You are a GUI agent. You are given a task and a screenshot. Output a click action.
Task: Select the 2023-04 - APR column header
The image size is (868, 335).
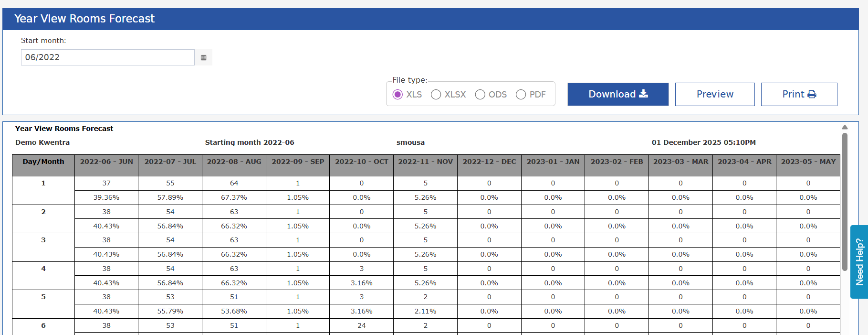pyautogui.click(x=744, y=165)
